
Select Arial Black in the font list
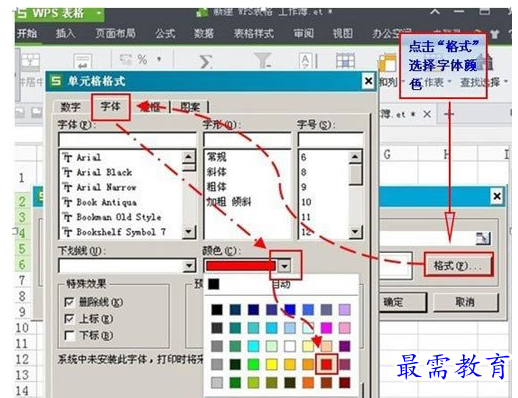[x=104, y=172]
